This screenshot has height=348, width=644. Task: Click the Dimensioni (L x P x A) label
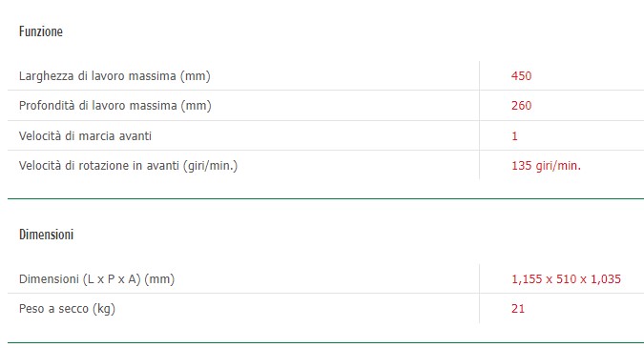pyautogui.click(x=96, y=279)
